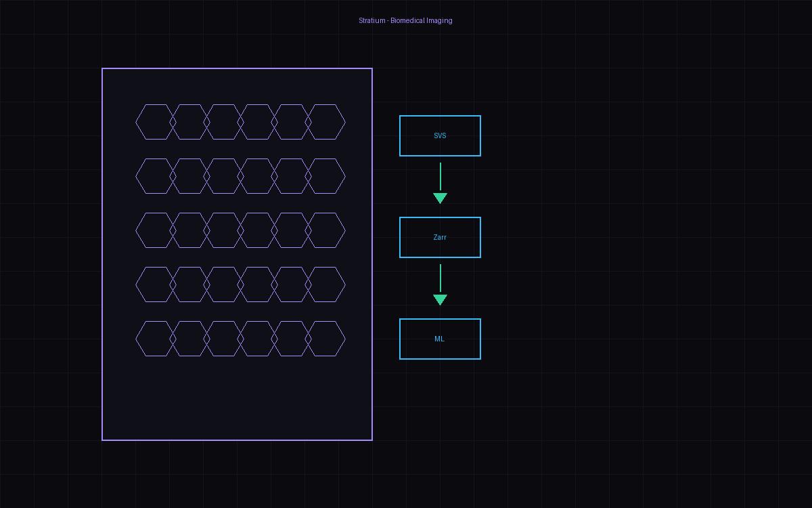
Task: Click the green arrow from SVS to Zarr
Action: coord(440,183)
